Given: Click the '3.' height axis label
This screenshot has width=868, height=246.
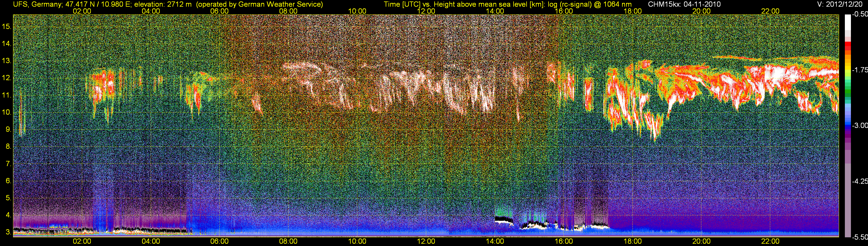Looking at the screenshot, I should (8, 232).
